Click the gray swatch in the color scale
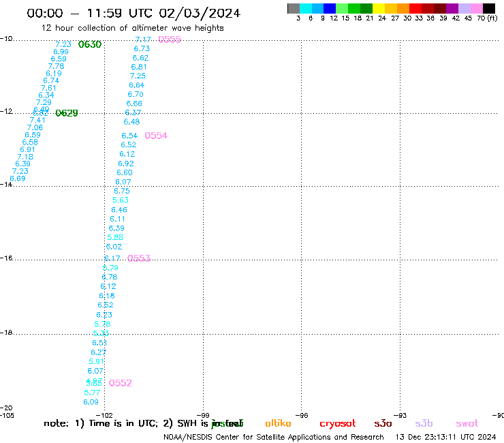 (294, 8)
